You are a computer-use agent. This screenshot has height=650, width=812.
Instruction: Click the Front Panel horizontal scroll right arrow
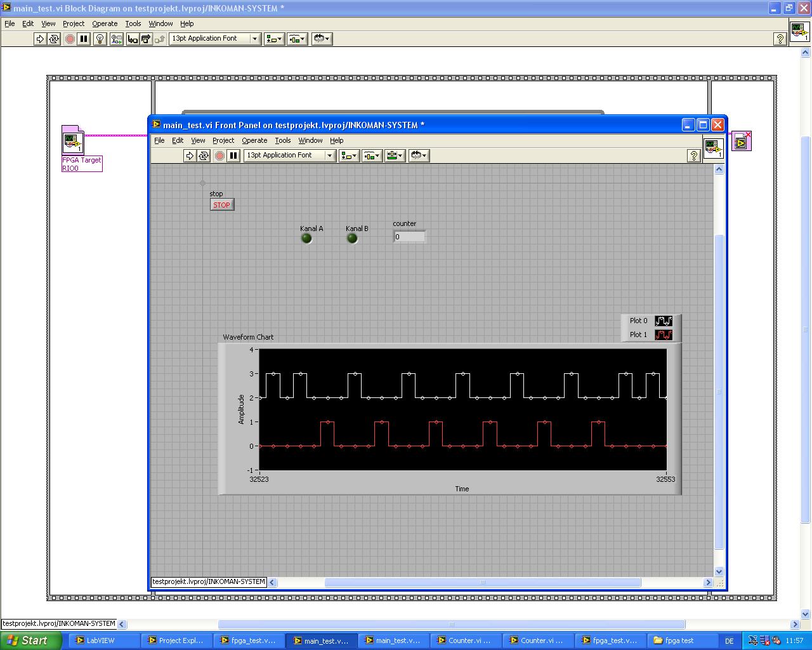coord(708,582)
